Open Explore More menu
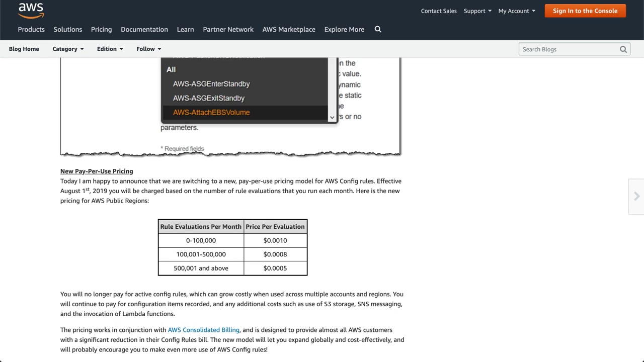Viewport: 644px width, 362px height. (x=344, y=29)
